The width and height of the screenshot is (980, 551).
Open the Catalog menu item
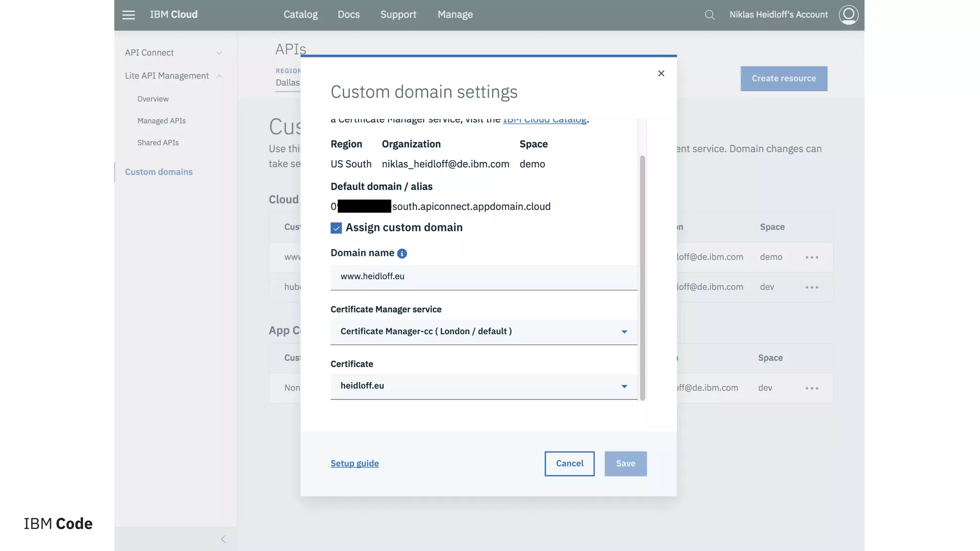click(301, 15)
